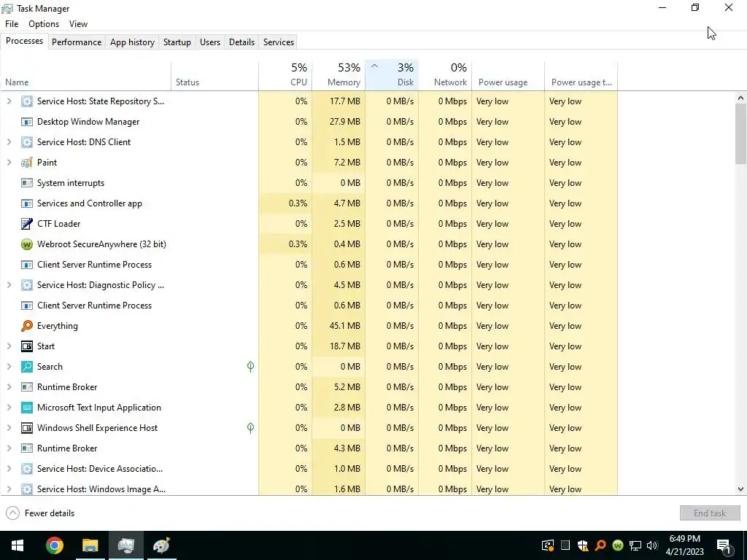This screenshot has width=747, height=560.
Task: Click the Everything tray icon in system tray
Action: click(600, 545)
